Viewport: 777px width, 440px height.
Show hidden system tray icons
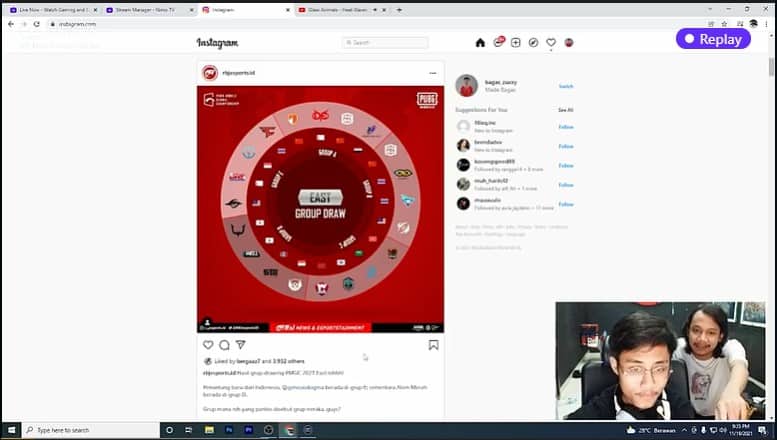pos(684,430)
